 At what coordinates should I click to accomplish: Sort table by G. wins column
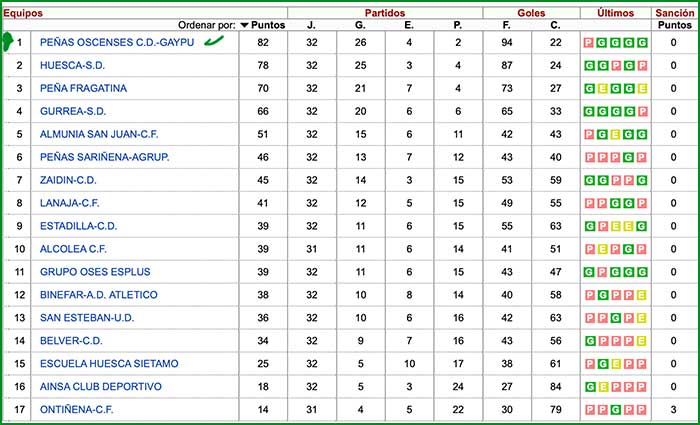360,24
